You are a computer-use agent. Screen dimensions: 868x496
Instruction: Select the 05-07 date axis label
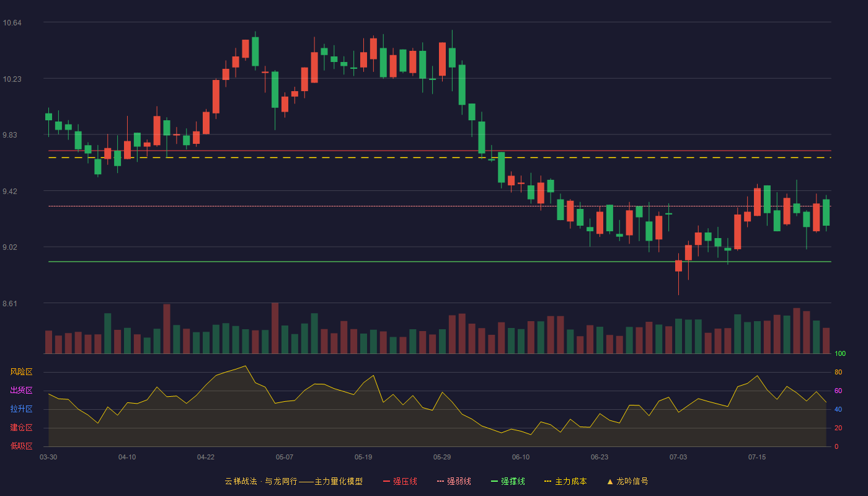(x=285, y=457)
